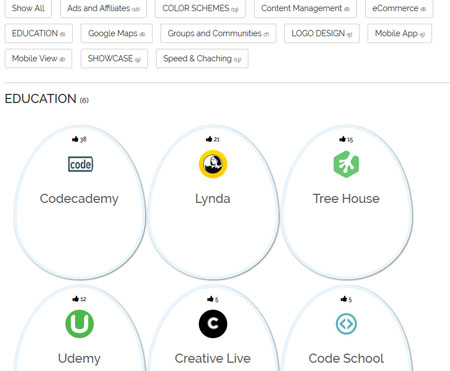This screenshot has width=450, height=371.
Task: Like Lynda with its thumbs-up icon
Action: [209, 139]
